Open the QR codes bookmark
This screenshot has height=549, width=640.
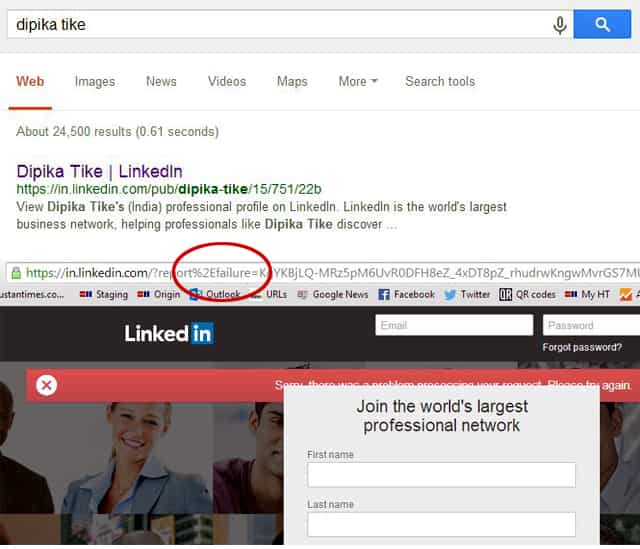point(527,294)
